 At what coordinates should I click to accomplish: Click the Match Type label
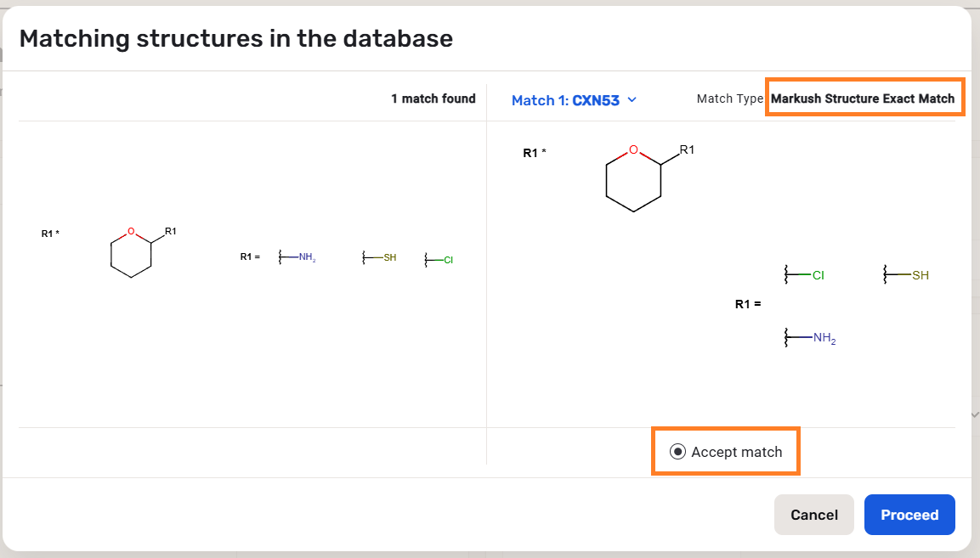tap(729, 99)
